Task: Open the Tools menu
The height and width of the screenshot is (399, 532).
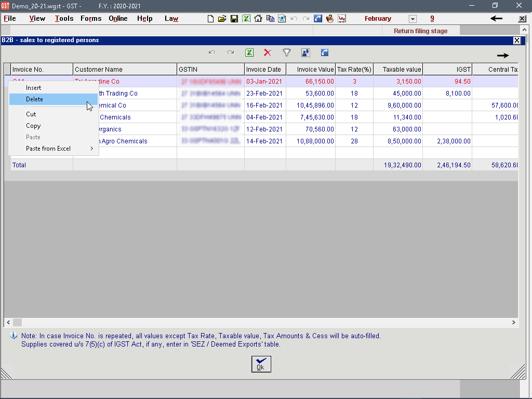Action: coord(64,19)
